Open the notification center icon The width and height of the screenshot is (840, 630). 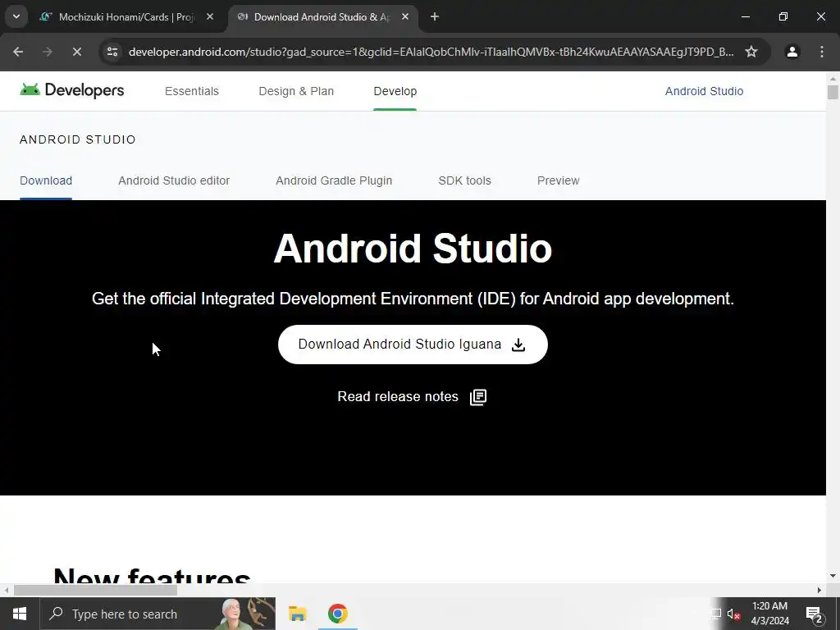pyautogui.click(x=815, y=614)
